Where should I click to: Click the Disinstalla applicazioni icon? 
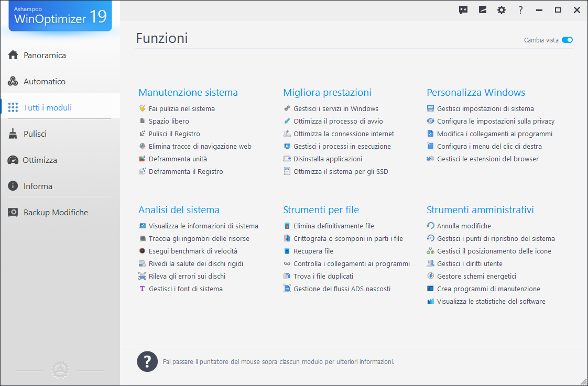click(x=287, y=159)
